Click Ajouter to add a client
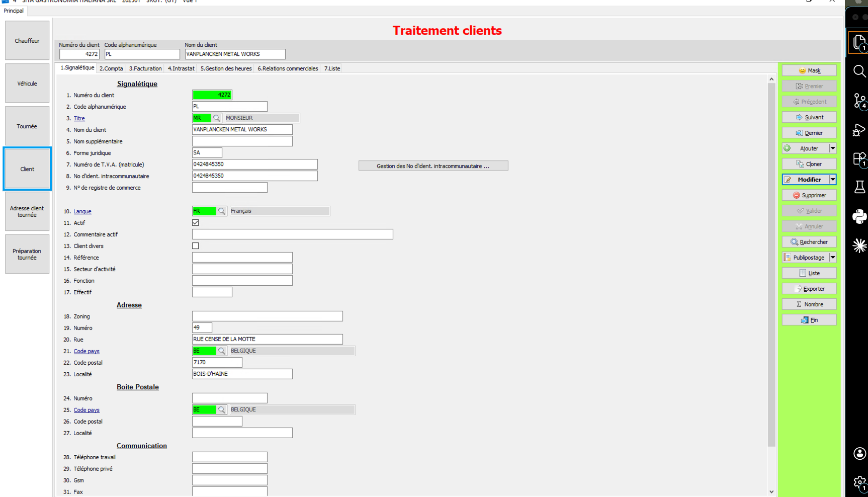Viewport: 868px width, 497px height. [x=805, y=148]
